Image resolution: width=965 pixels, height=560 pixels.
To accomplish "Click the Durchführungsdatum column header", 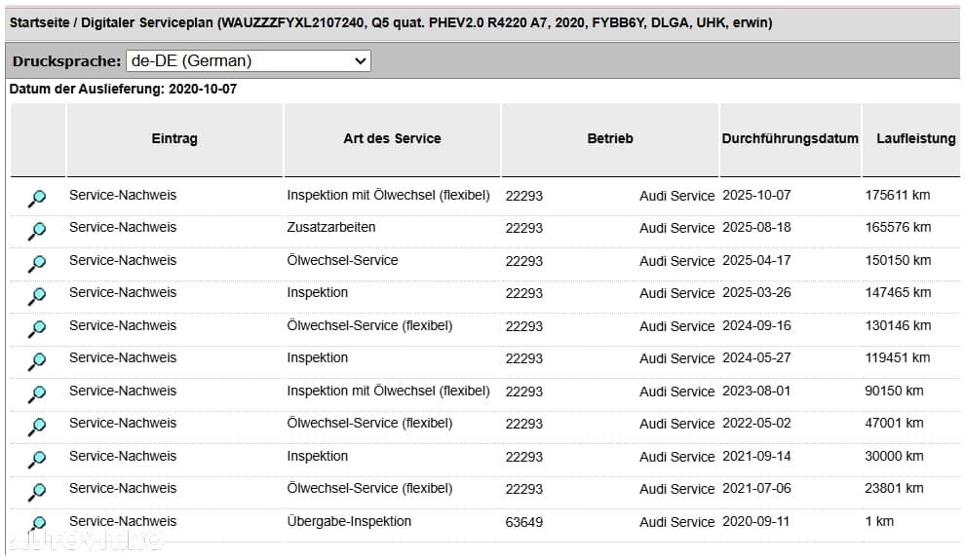I will pos(790,139).
